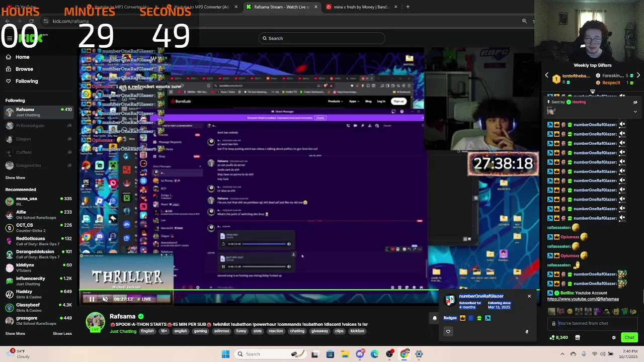Open the channel points store icon
Screen dimensions: 644x362
coord(578,337)
